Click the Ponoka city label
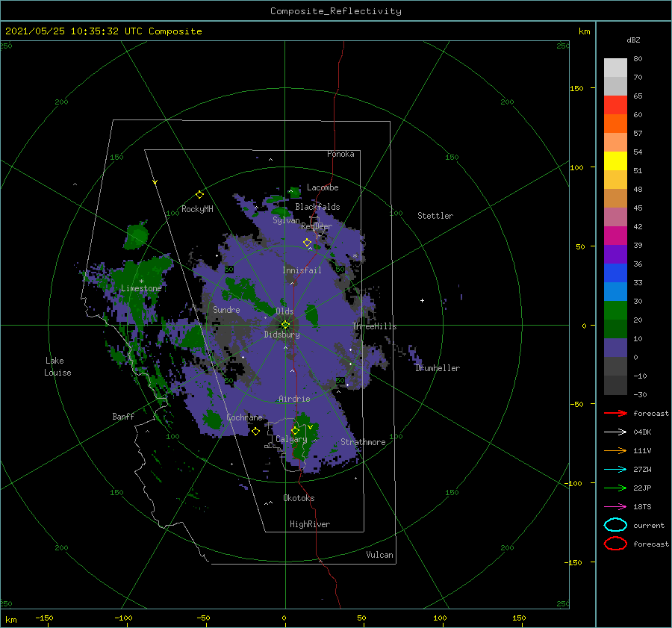The height and width of the screenshot is (628, 672). [340, 154]
